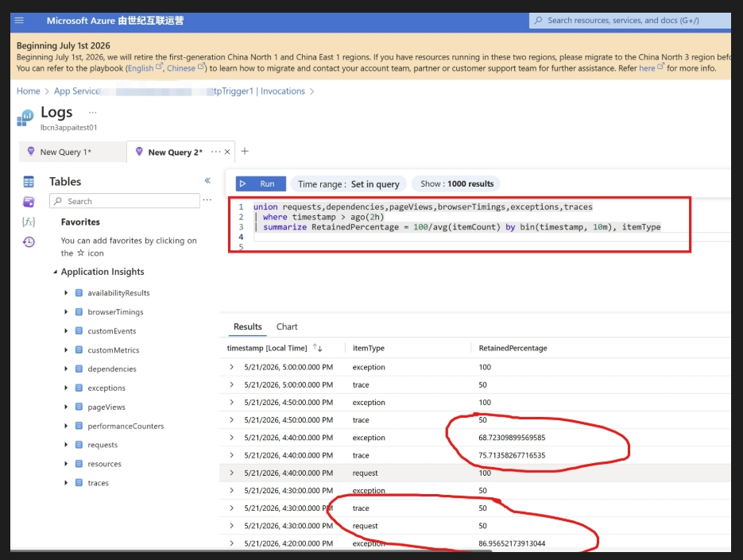Open the English playbook link
Screen dimensions: 743x560
tap(141, 68)
